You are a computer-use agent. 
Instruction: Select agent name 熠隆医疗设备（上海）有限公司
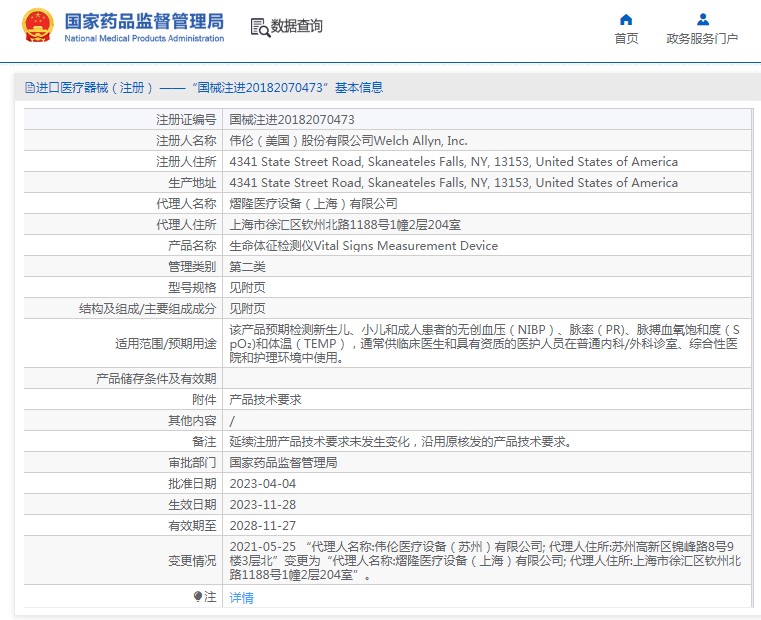coord(314,204)
